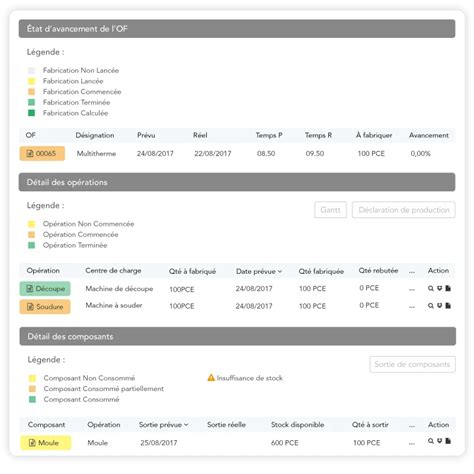This screenshot has height=474, width=474.
Task: Click the Avancement column header
Action: [429, 135]
